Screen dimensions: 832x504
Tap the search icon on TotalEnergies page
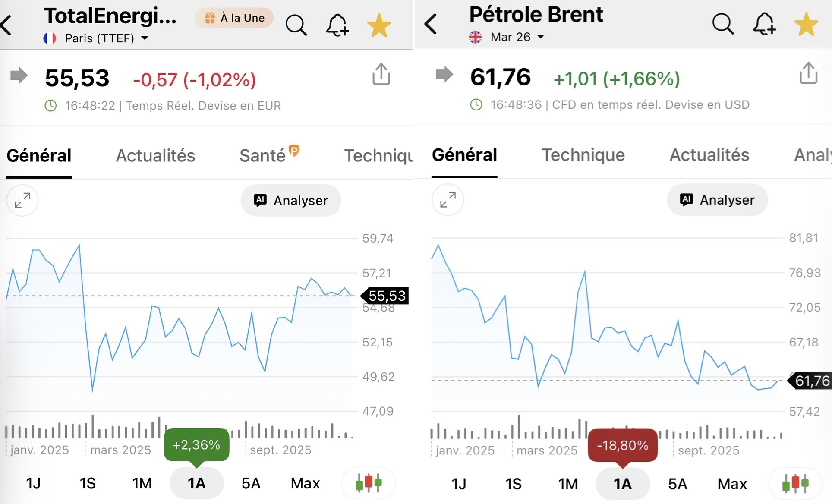pos(296,25)
